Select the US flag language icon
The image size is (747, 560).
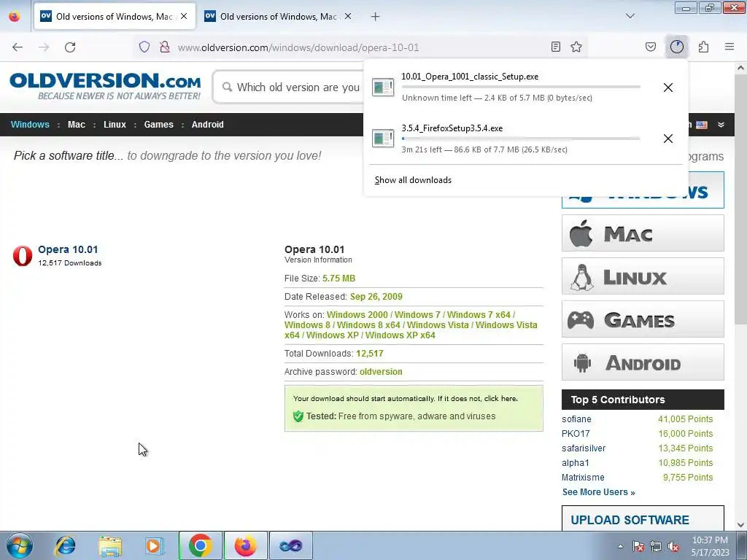click(702, 125)
